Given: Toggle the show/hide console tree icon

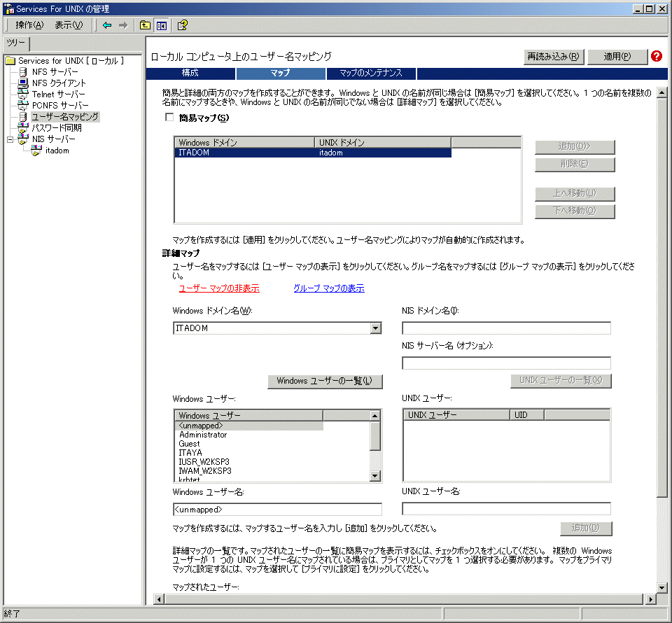Looking at the screenshot, I should tap(162, 25).
